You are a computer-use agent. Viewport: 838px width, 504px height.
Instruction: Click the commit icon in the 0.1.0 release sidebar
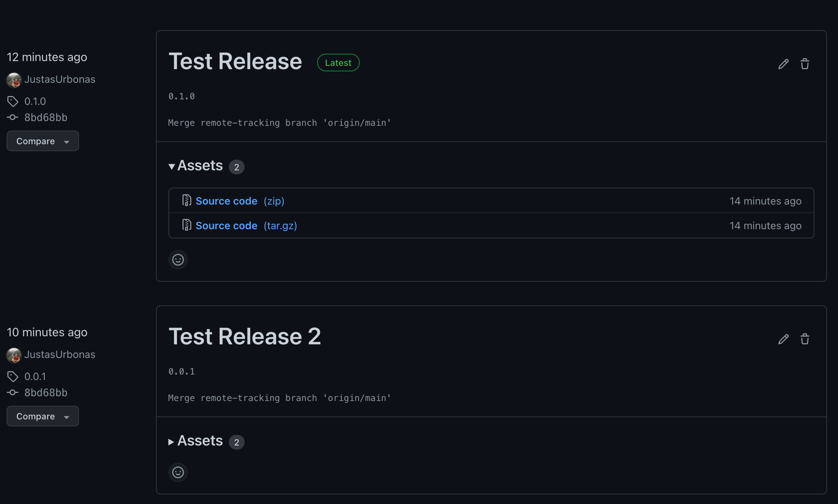pyautogui.click(x=13, y=117)
